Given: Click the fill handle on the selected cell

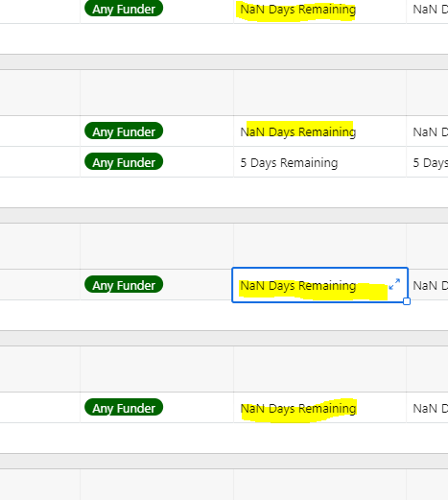Looking at the screenshot, I should (x=407, y=301).
